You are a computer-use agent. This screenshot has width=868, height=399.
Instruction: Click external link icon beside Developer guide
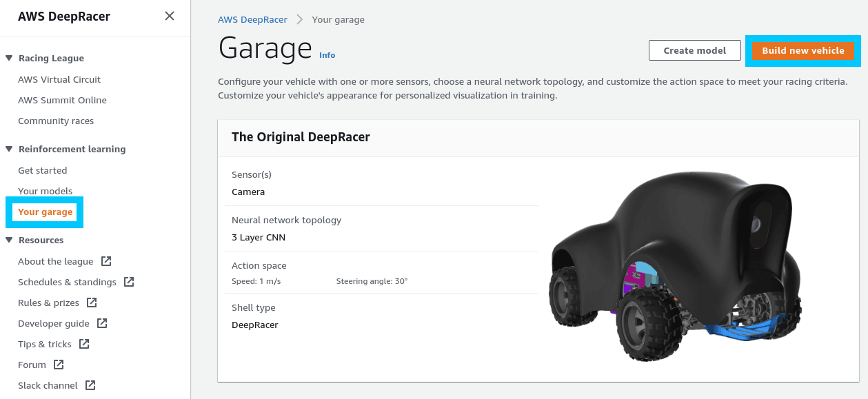click(x=102, y=323)
